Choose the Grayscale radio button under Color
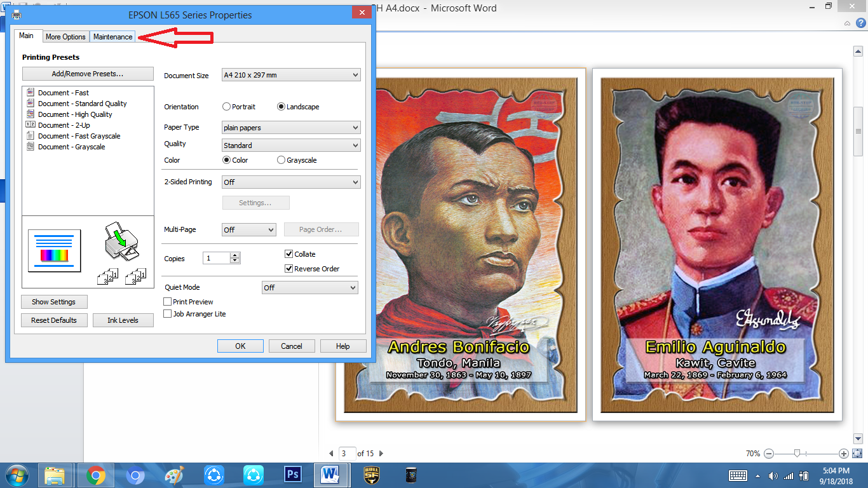The width and height of the screenshot is (868, 488). (297, 160)
